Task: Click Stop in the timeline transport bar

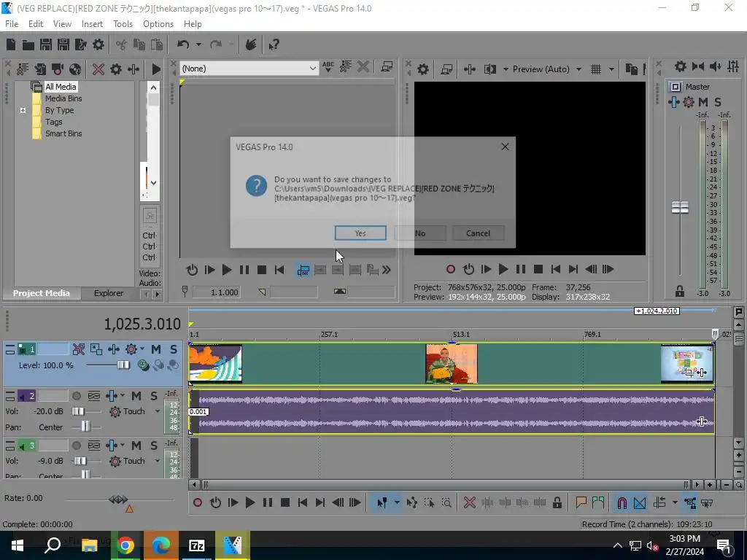Action: [285, 502]
